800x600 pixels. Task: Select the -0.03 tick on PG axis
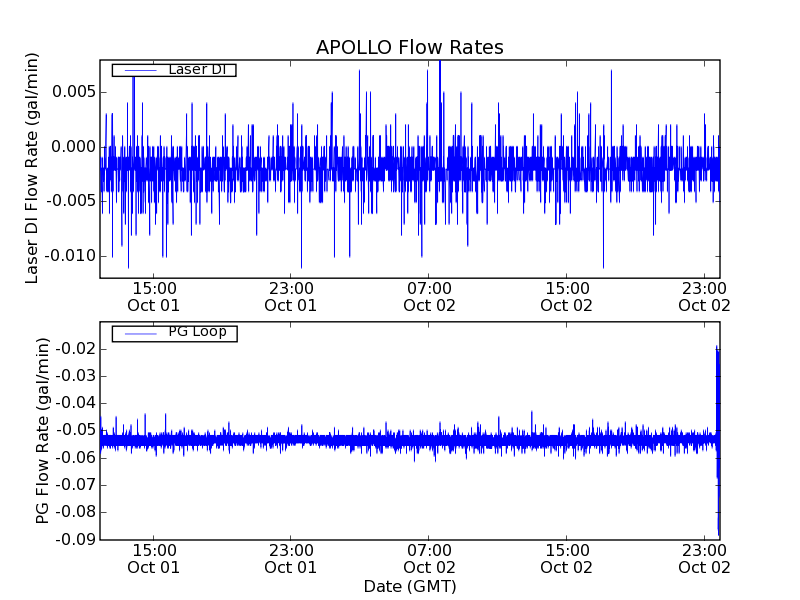(x=76, y=376)
